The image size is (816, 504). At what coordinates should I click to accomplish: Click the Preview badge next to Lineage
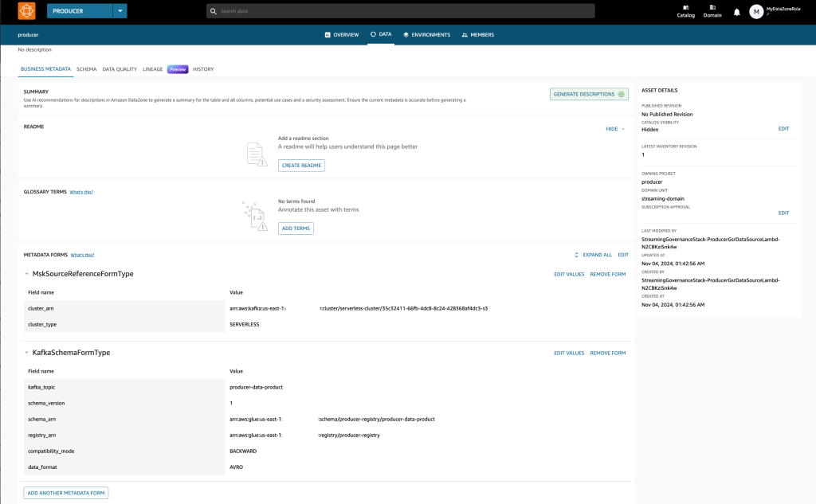177,69
